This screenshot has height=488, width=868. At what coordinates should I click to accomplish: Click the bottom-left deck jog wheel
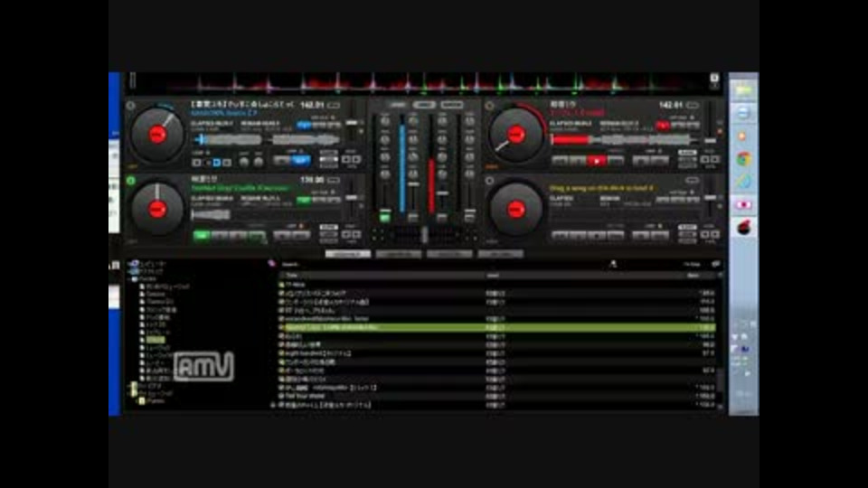[x=157, y=210]
